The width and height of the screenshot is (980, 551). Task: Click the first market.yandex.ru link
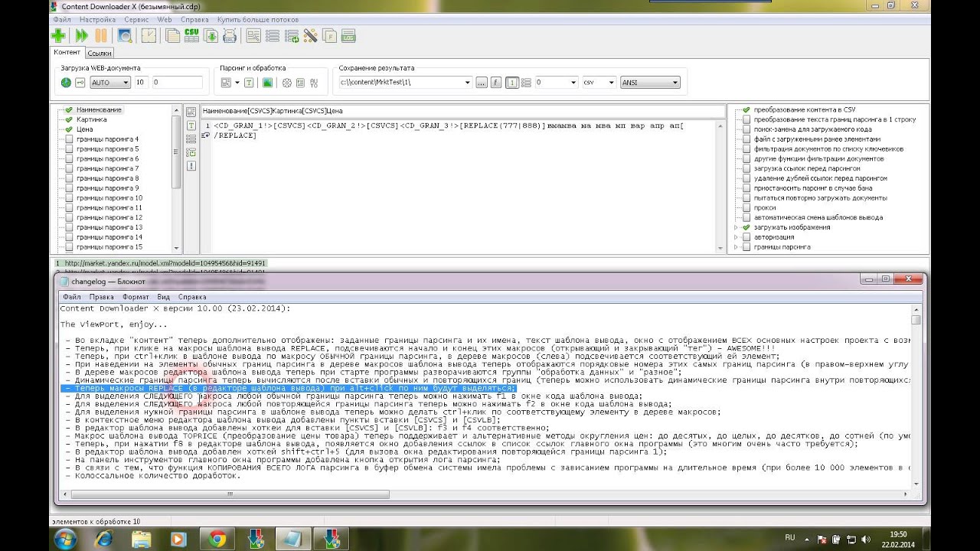(x=165, y=262)
